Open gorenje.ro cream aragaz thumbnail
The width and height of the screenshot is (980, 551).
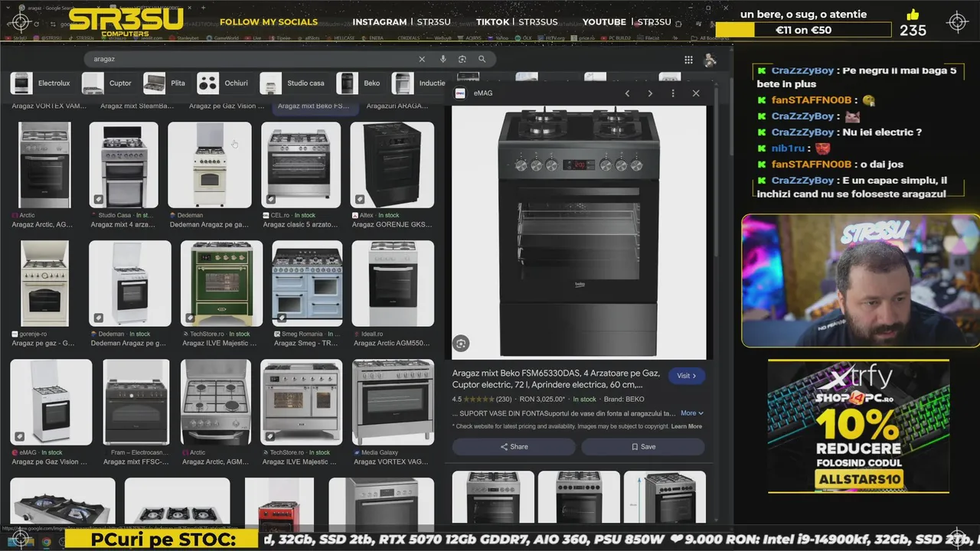coord(44,283)
